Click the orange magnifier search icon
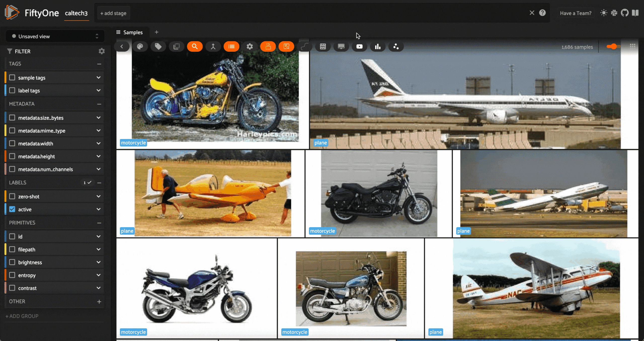The height and width of the screenshot is (341, 644). 195,46
